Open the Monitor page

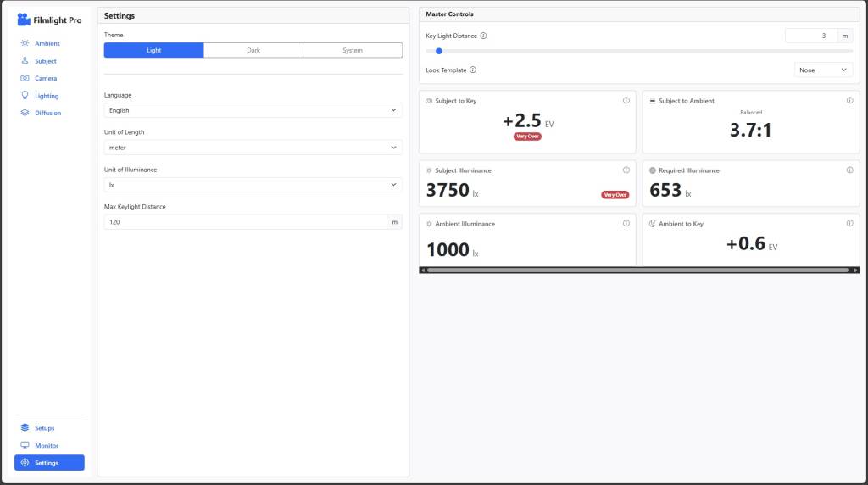tap(47, 446)
